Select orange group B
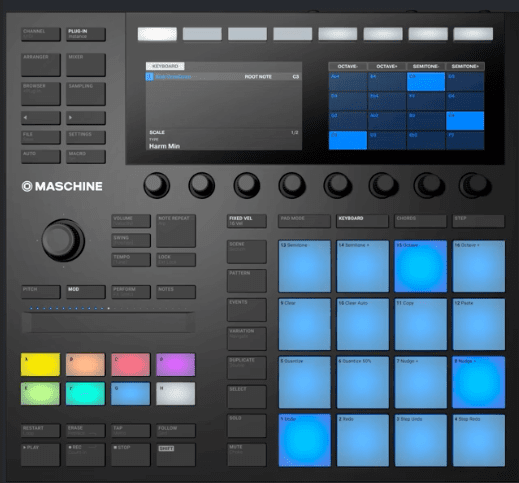 [86, 364]
